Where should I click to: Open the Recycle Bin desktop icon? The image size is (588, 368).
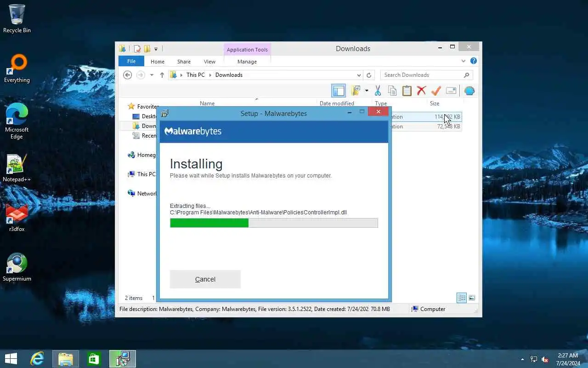(17, 19)
